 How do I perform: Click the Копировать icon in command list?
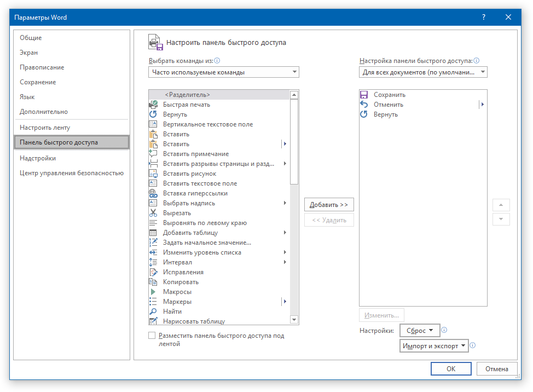[x=153, y=282]
